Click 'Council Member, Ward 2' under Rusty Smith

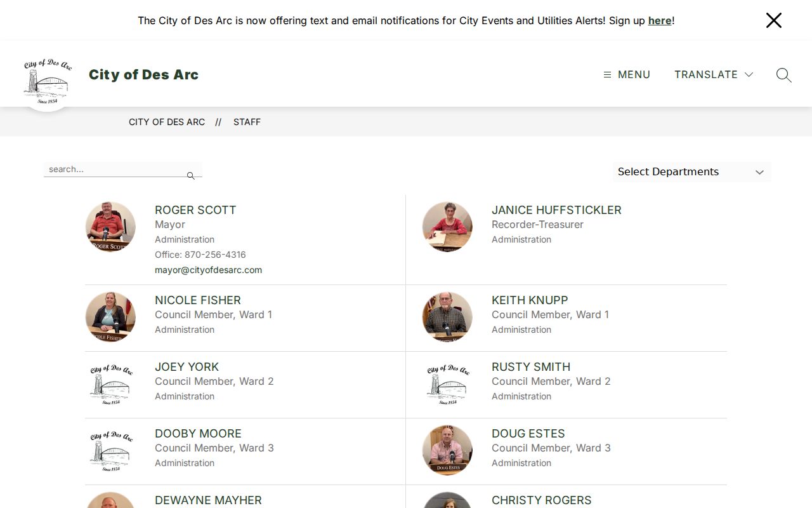[x=551, y=382]
